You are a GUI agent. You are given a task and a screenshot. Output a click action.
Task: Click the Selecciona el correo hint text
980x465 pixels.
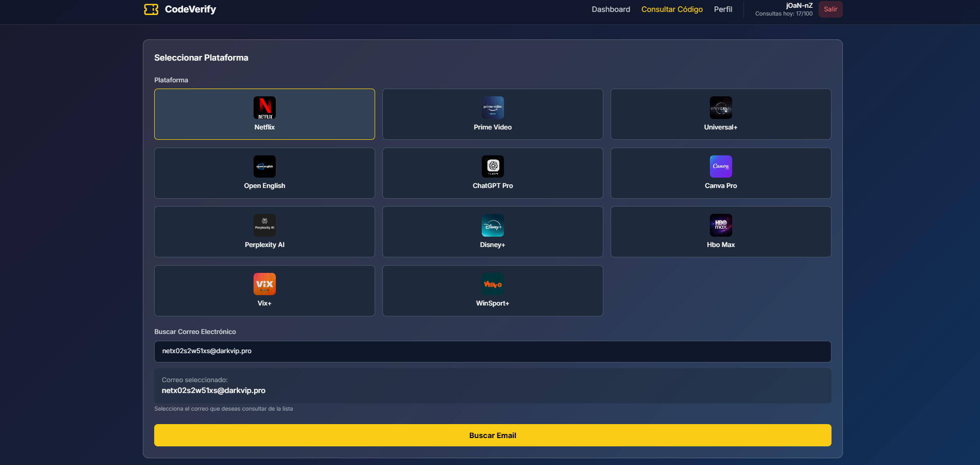[x=224, y=409]
